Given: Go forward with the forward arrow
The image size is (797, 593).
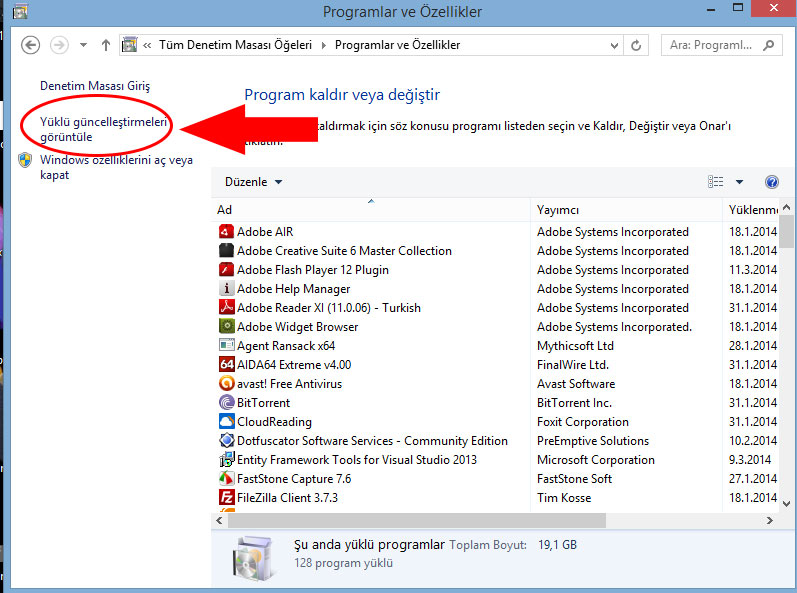Looking at the screenshot, I should (59, 45).
